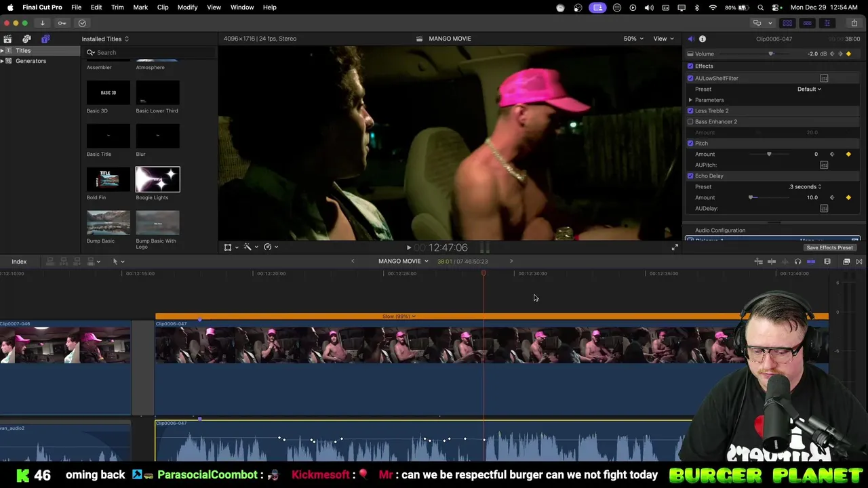Select the Boogie Lights title thumbnail

click(x=157, y=179)
